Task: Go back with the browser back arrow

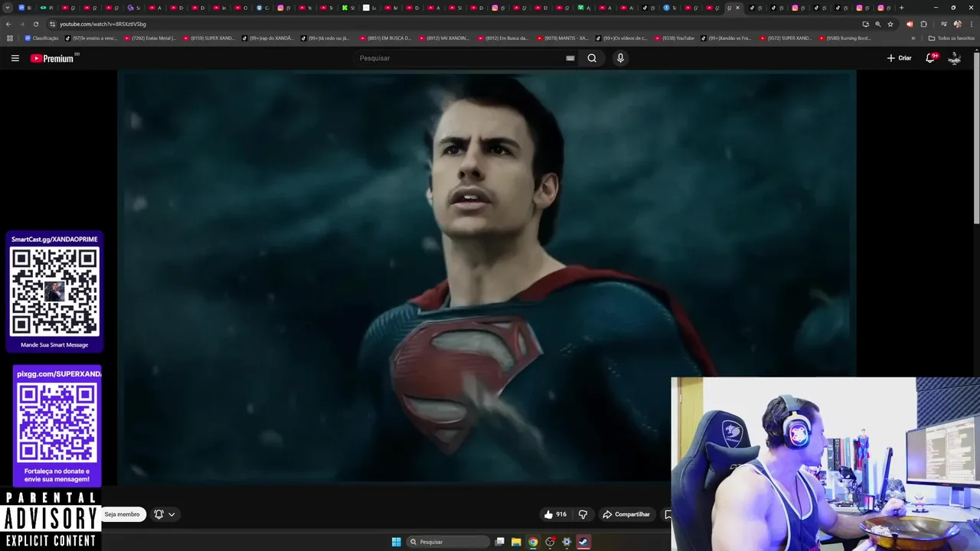Action: point(8,24)
